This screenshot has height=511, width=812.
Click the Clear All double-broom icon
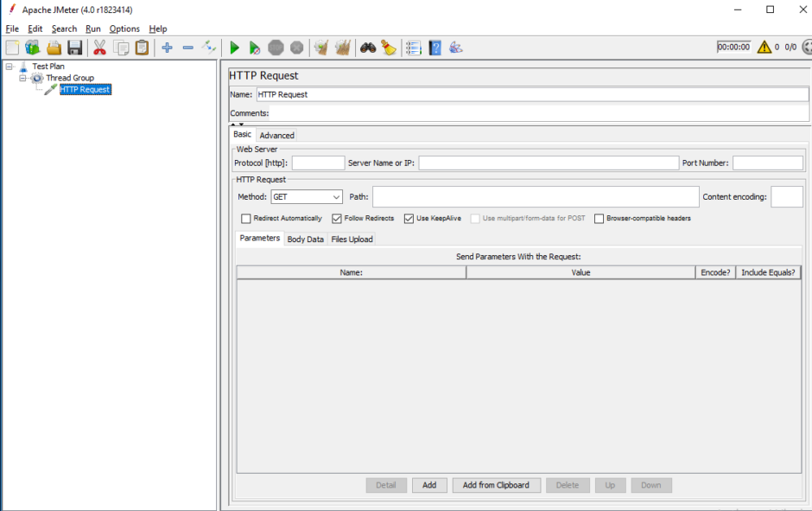[342, 48]
